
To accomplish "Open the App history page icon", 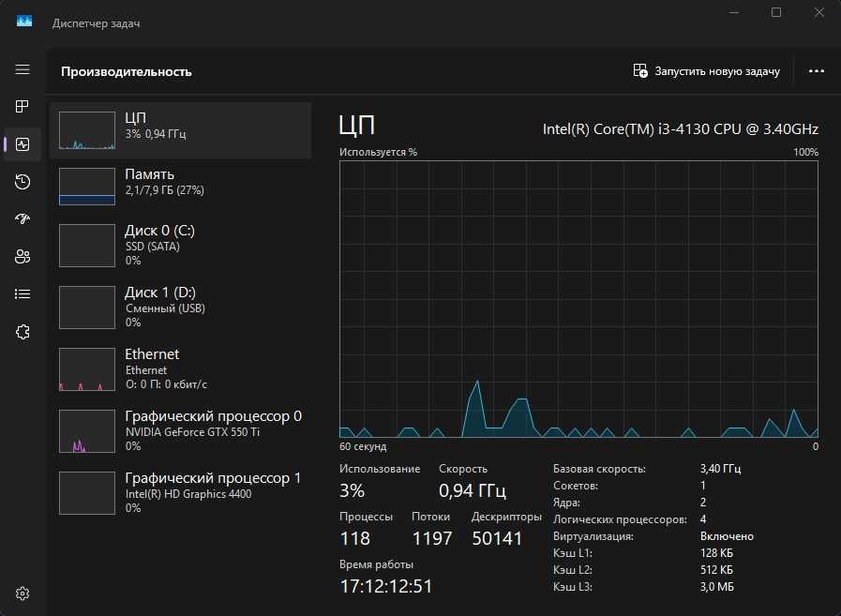I will [x=23, y=182].
